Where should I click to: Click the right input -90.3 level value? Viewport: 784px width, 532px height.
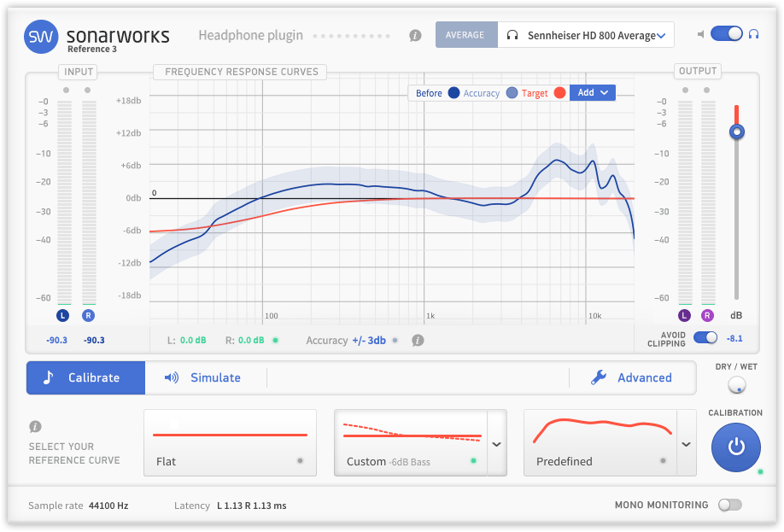click(x=94, y=341)
